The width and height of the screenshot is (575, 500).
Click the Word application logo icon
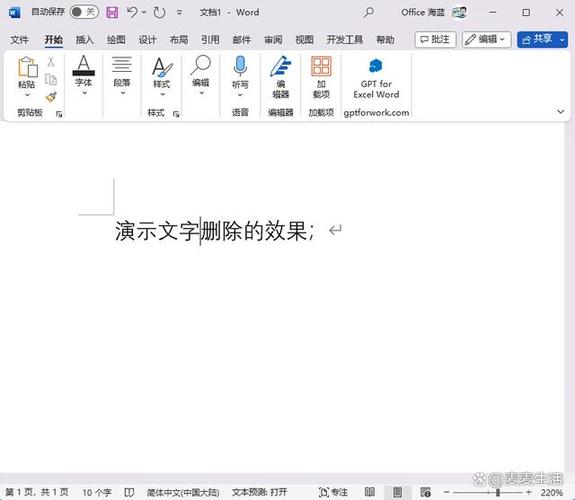click(15, 12)
